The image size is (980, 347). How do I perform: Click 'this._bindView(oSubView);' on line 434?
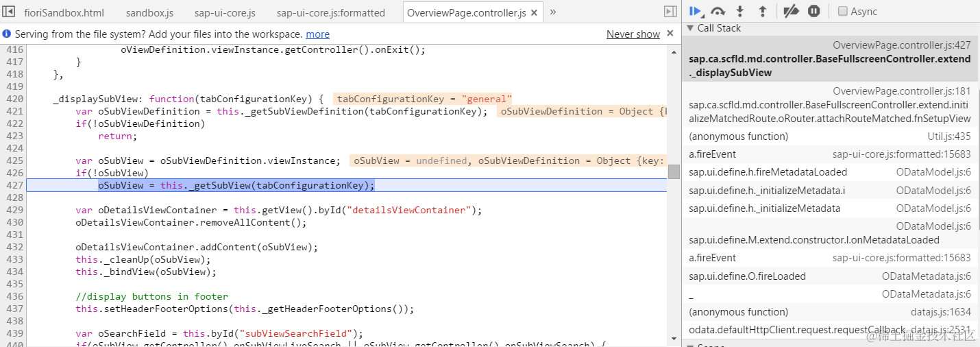pyautogui.click(x=146, y=272)
